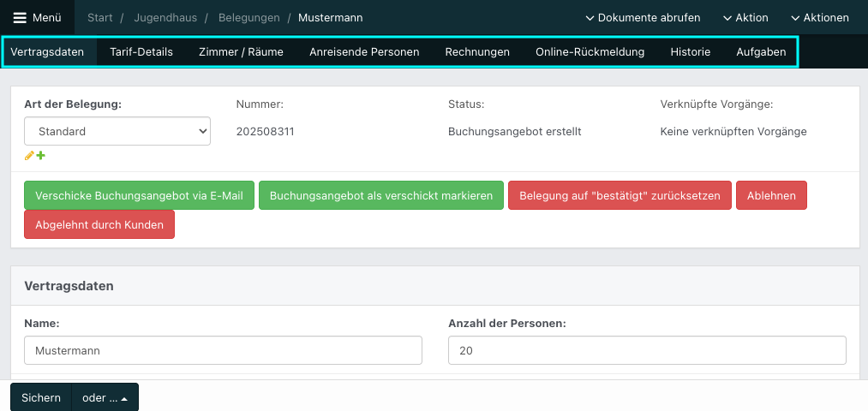Focus the Anzahl der Personen field

click(x=647, y=350)
